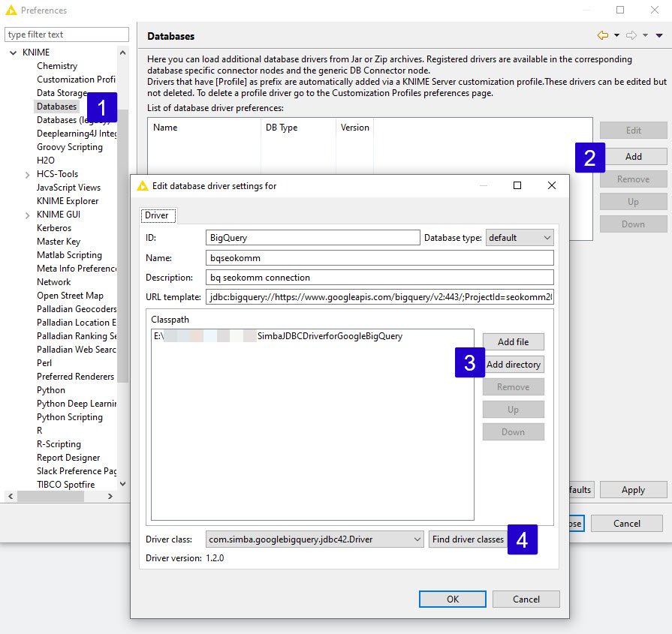The width and height of the screenshot is (672, 634).
Task: Click the Add directory button
Action: tap(513, 365)
